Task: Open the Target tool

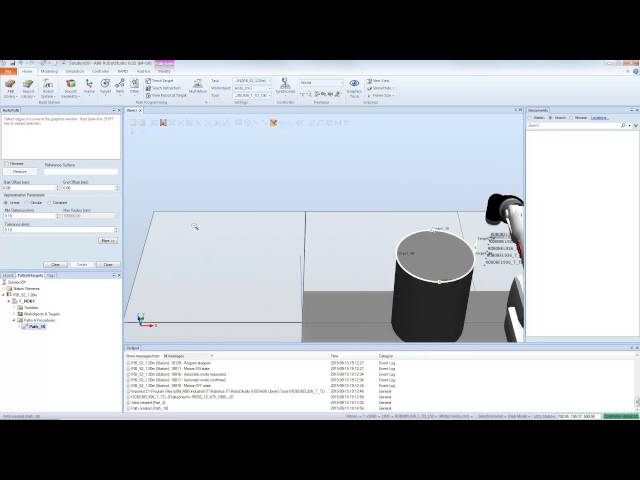Action: [105, 86]
